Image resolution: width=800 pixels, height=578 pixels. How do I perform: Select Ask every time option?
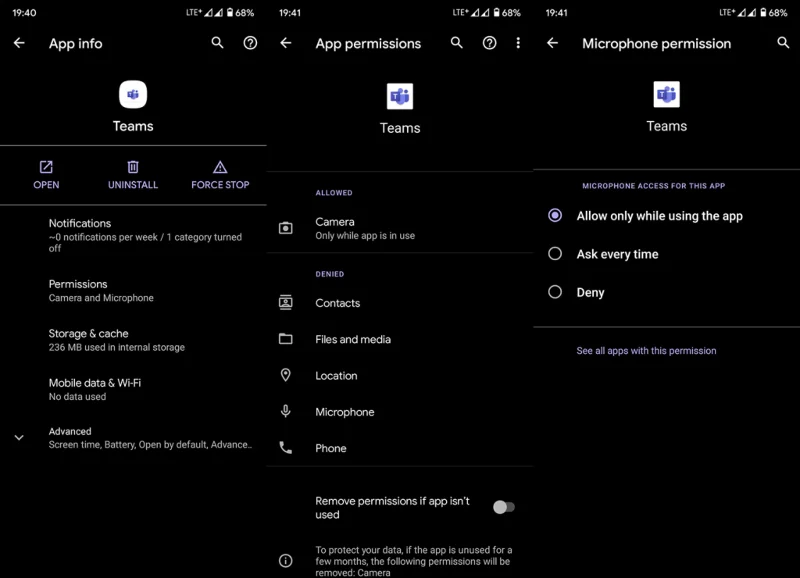click(666, 254)
